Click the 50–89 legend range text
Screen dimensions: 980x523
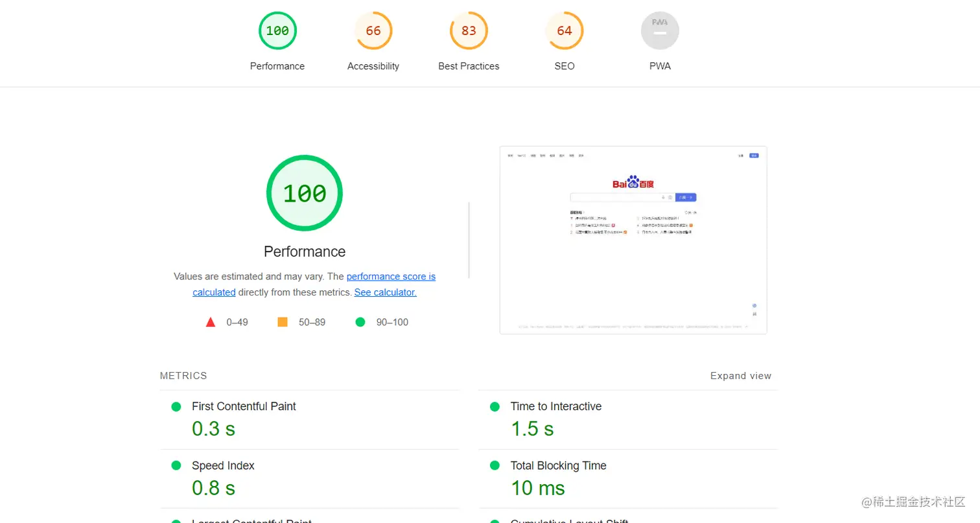(312, 322)
